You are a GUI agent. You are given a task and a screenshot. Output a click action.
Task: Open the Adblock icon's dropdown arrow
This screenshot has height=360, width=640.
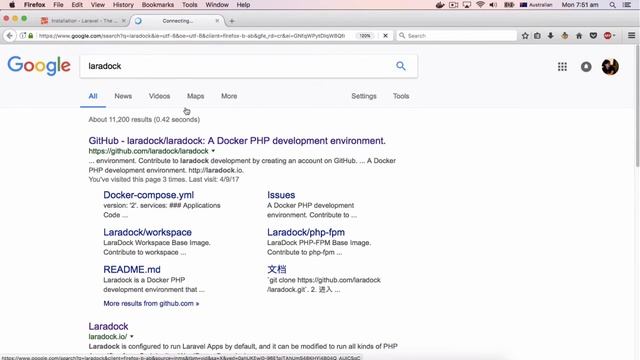click(614, 36)
